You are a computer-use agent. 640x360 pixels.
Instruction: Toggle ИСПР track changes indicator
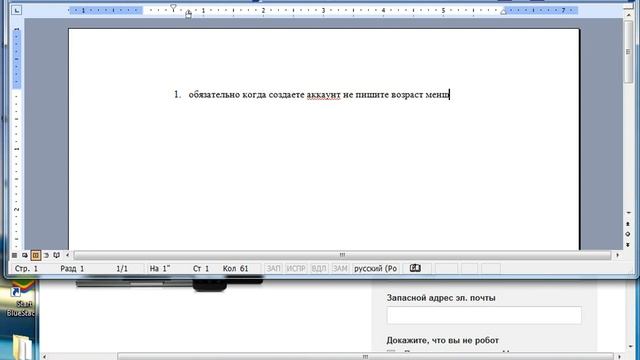[296, 268]
